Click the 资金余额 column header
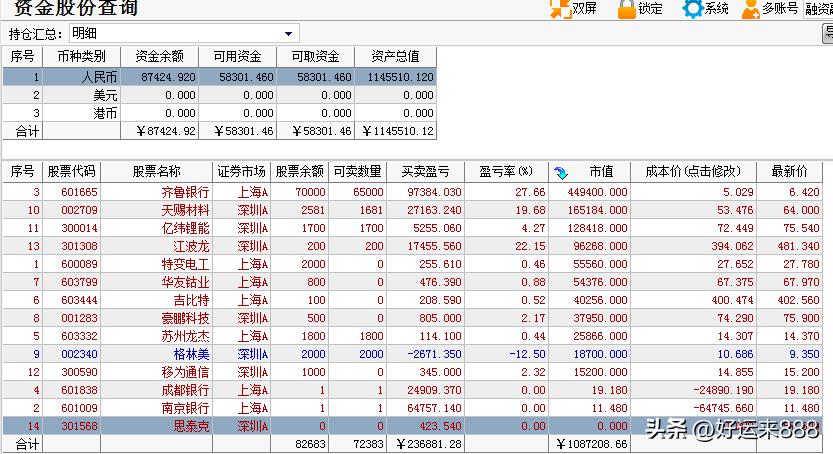The height and width of the screenshot is (454, 833). coord(159,56)
